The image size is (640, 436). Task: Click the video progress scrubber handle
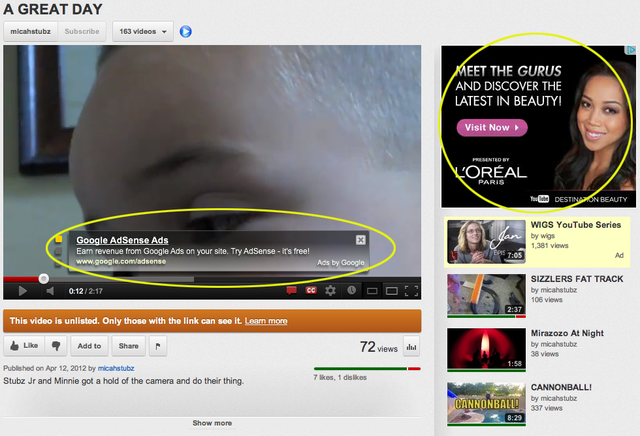pos(44,279)
